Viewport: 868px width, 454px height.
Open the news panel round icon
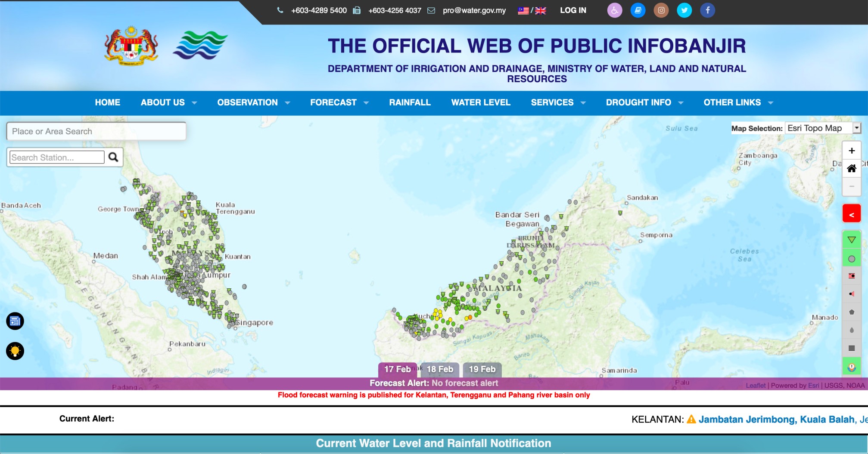(15, 321)
